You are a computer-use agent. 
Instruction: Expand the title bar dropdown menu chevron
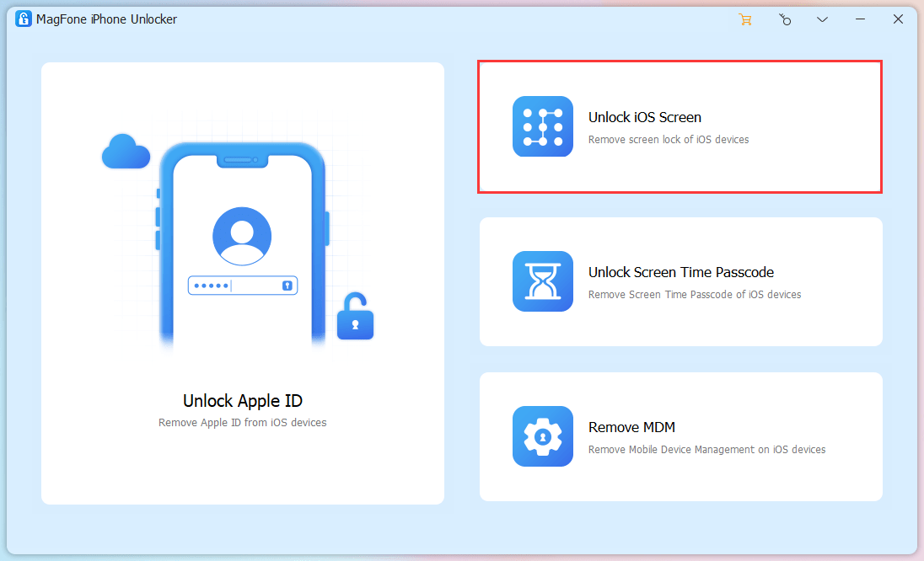[x=822, y=19]
